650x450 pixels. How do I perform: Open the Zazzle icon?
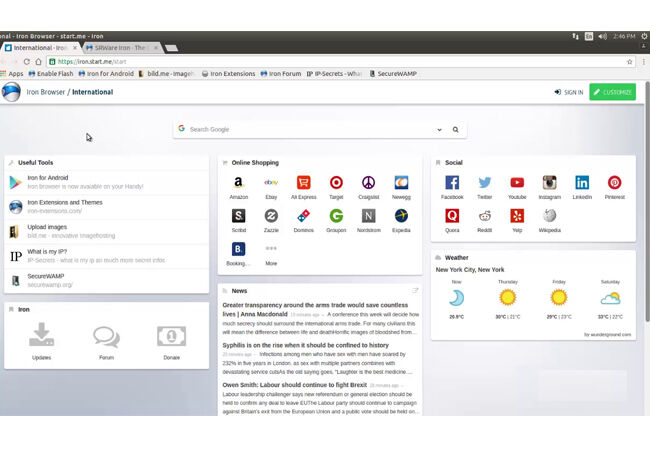[x=271, y=216]
